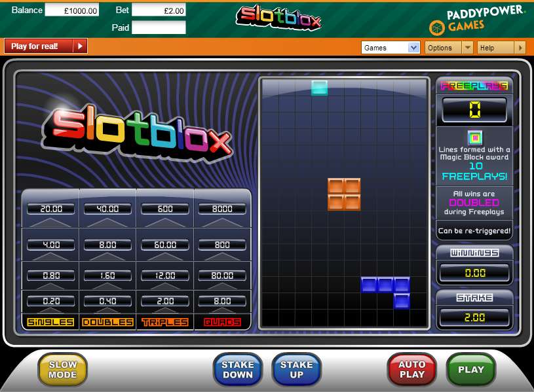Click the cyan falling block
Image resolution: width=534 pixels, height=392 pixels.
(320, 88)
